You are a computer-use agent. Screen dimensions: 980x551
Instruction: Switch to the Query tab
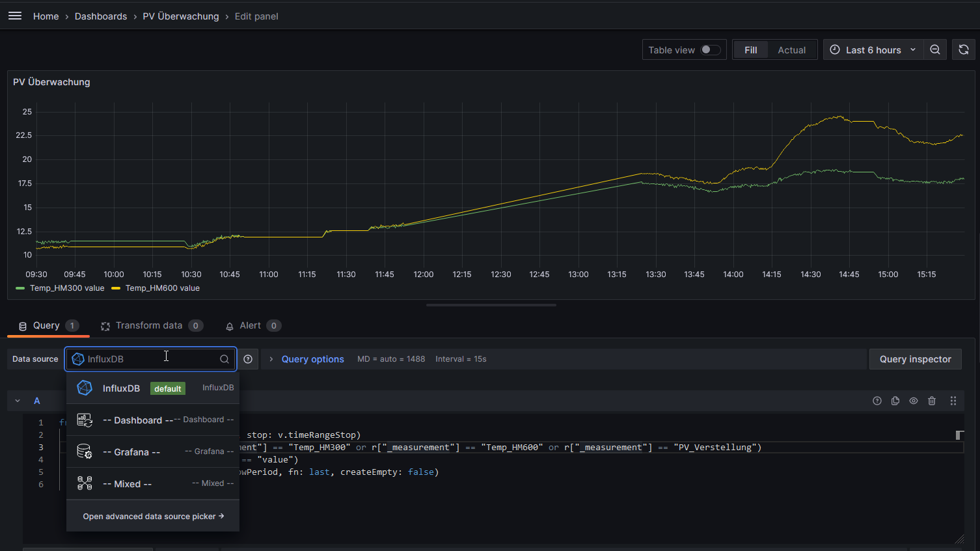(48, 326)
